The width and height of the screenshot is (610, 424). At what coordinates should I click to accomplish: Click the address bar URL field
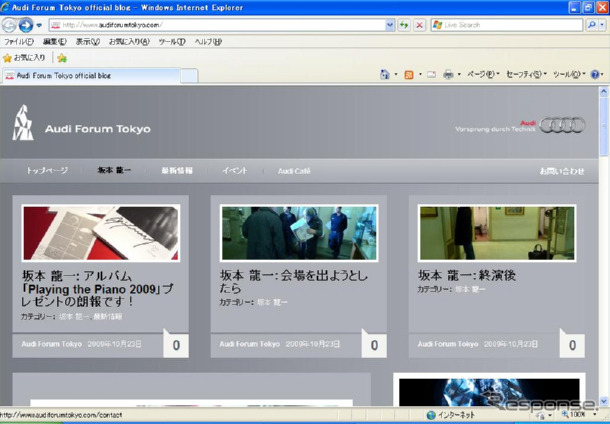tap(218, 25)
